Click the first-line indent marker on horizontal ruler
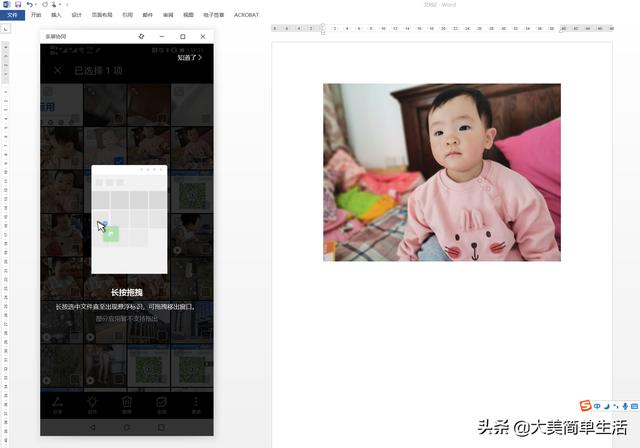Viewport: 640px width, 448px height. 323,26
